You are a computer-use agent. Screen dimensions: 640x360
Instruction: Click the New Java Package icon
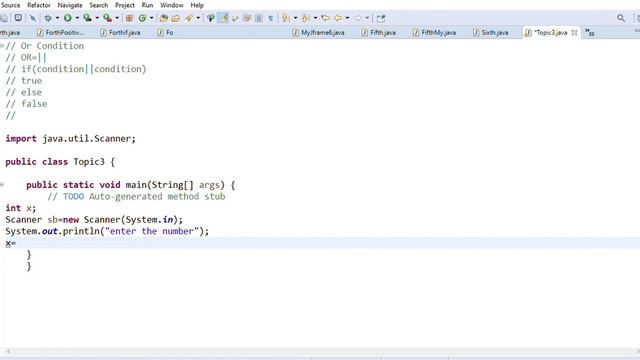click(x=129, y=18)
